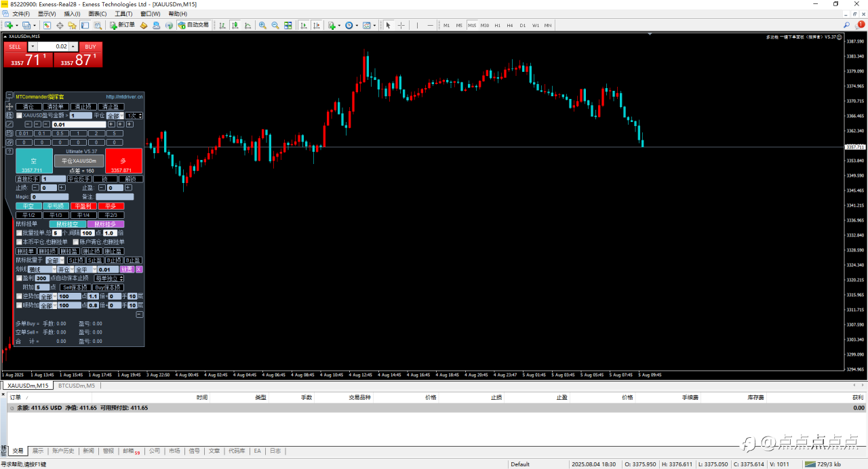Click 平仓XAUUSDm gray button
The image size is (868, 469).
click(79, 161)
